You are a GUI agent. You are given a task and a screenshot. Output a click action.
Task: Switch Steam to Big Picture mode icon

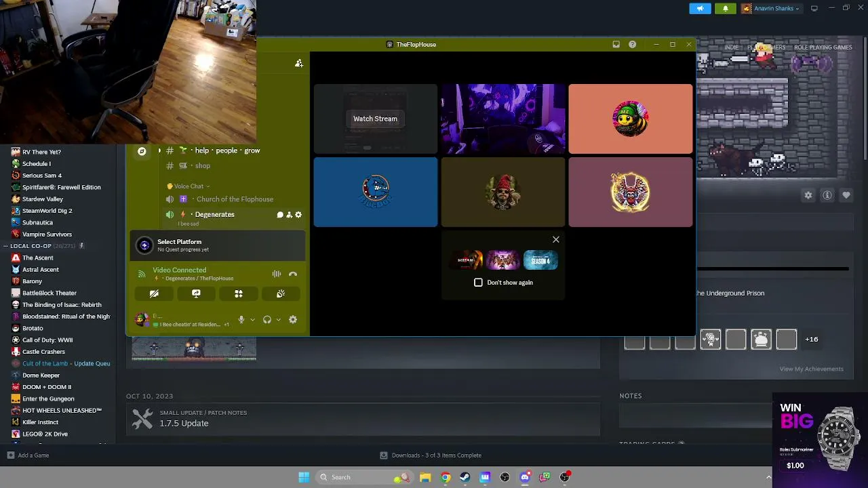point(814,8)
